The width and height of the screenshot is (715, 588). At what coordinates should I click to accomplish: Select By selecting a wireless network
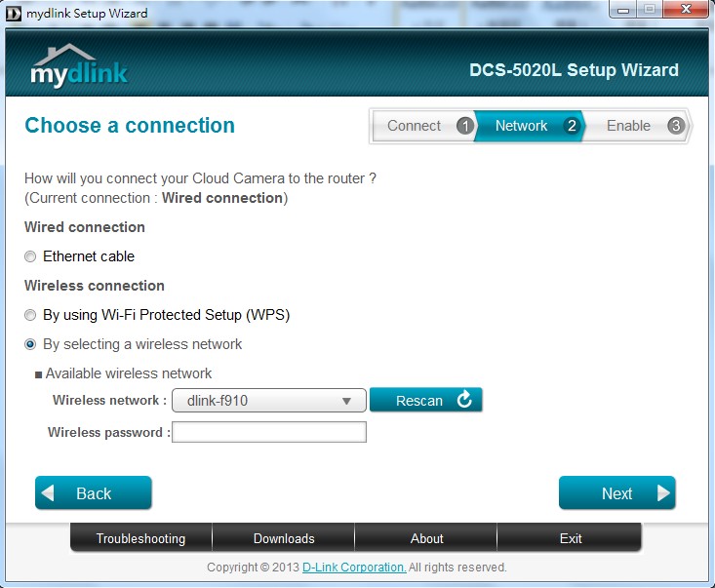(x=30, y=344)
